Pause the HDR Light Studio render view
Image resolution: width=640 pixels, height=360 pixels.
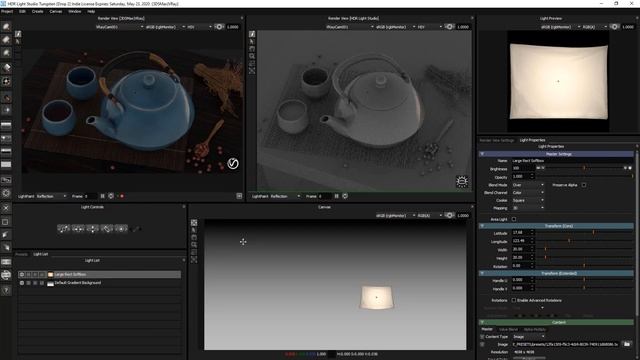click(x=336, y=196)
